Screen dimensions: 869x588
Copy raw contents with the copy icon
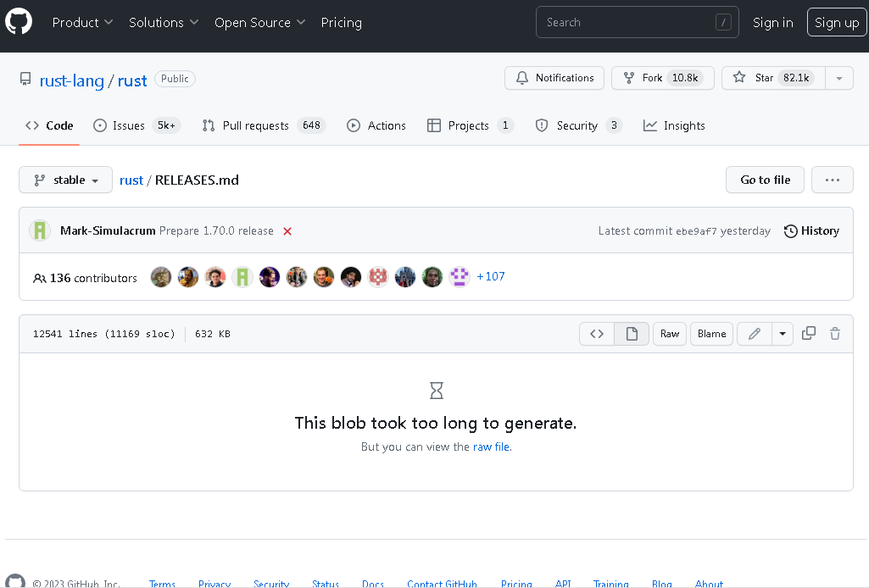point(809,333)
